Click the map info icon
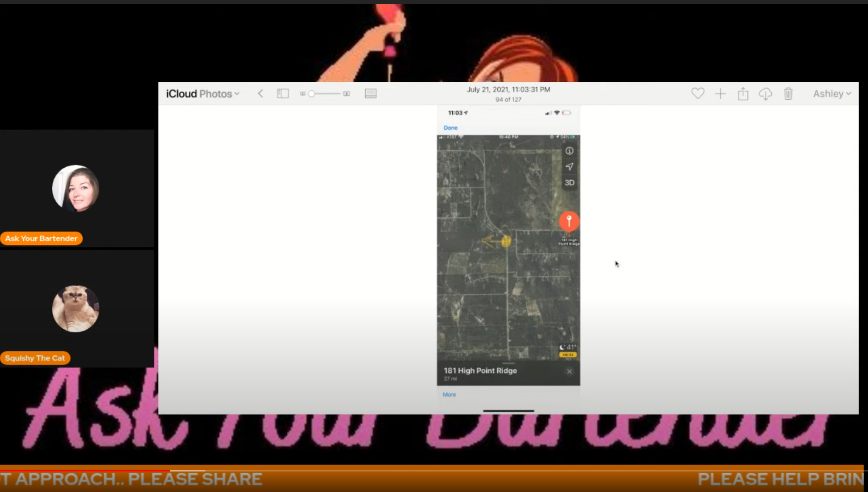868x492 pixels. [570, 151]
